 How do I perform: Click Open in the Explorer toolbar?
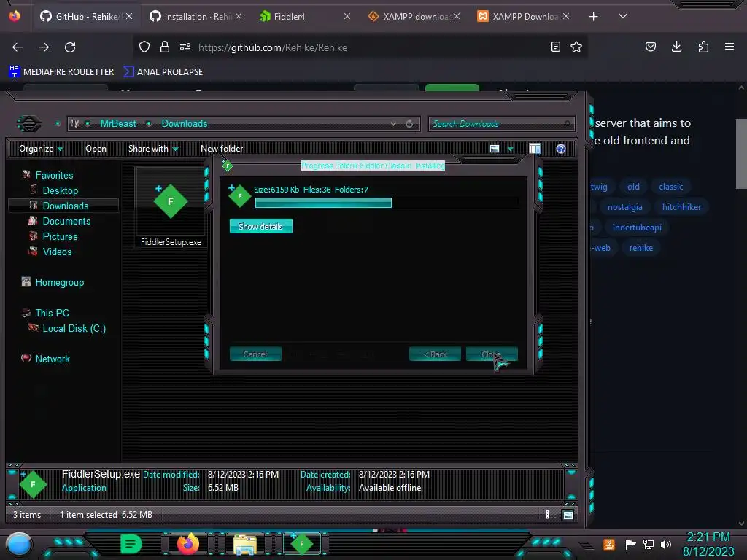pos(96,149)
